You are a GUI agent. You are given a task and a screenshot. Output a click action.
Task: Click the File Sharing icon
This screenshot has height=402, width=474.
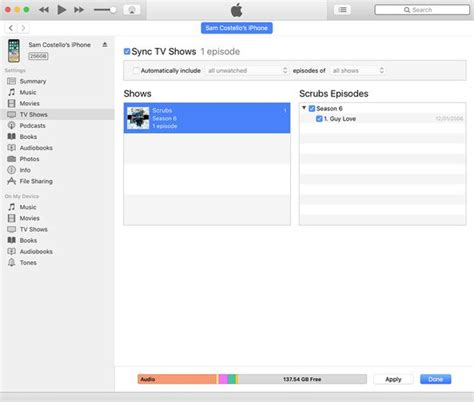click(x=12, y=181)
